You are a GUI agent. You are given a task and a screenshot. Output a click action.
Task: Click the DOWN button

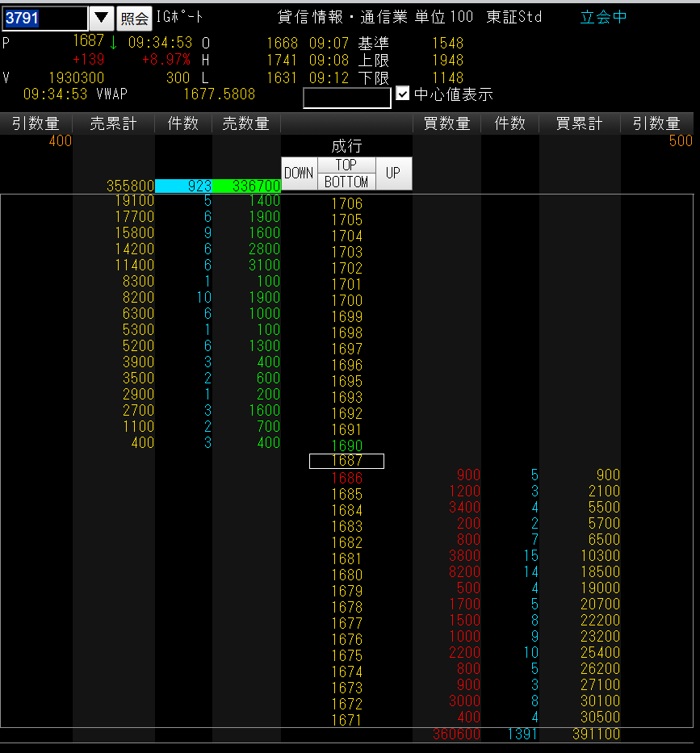(x=299, y=174)
